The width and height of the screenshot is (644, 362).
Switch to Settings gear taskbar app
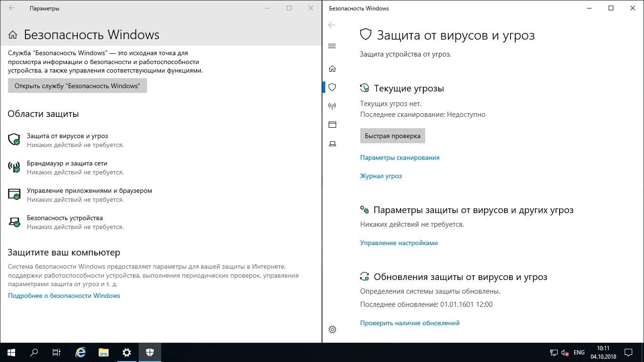127,352
